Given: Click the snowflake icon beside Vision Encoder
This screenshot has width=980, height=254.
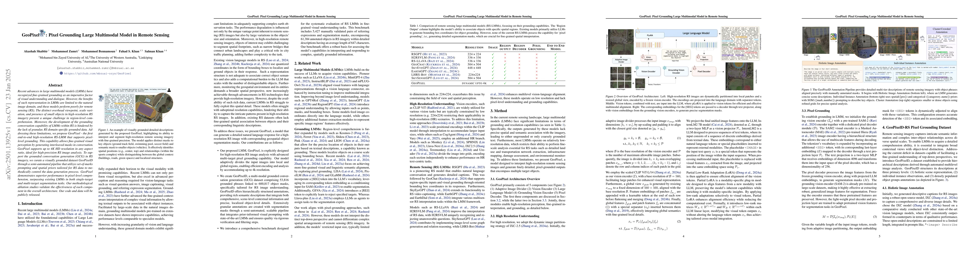Looking at the screenshot, I should pos(637,68).
